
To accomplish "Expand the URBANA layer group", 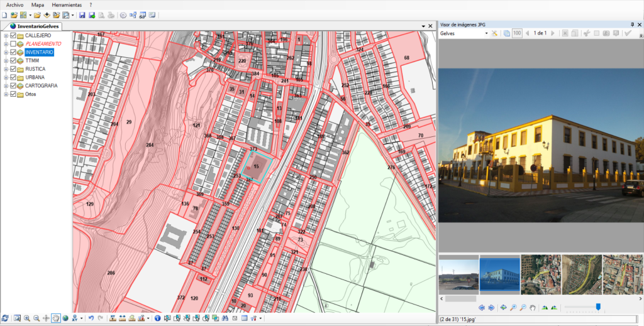I will coord(6,77).
